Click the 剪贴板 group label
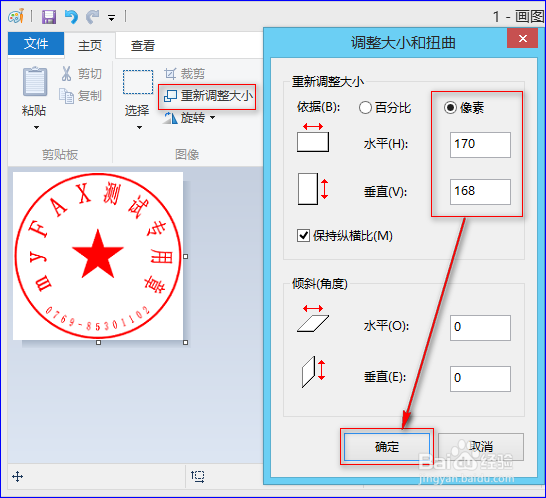The width and height of the screenshot is (546, 498). coord(60,154)
